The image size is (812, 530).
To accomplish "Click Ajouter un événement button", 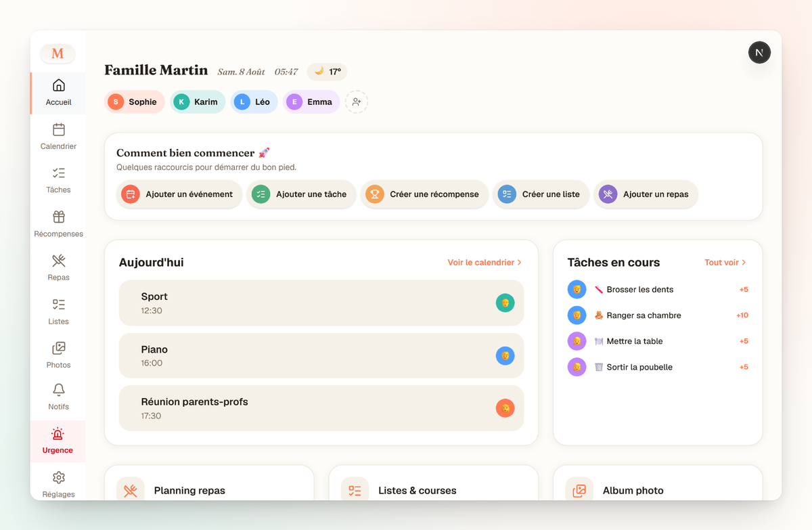I will [x=179, y=194].
